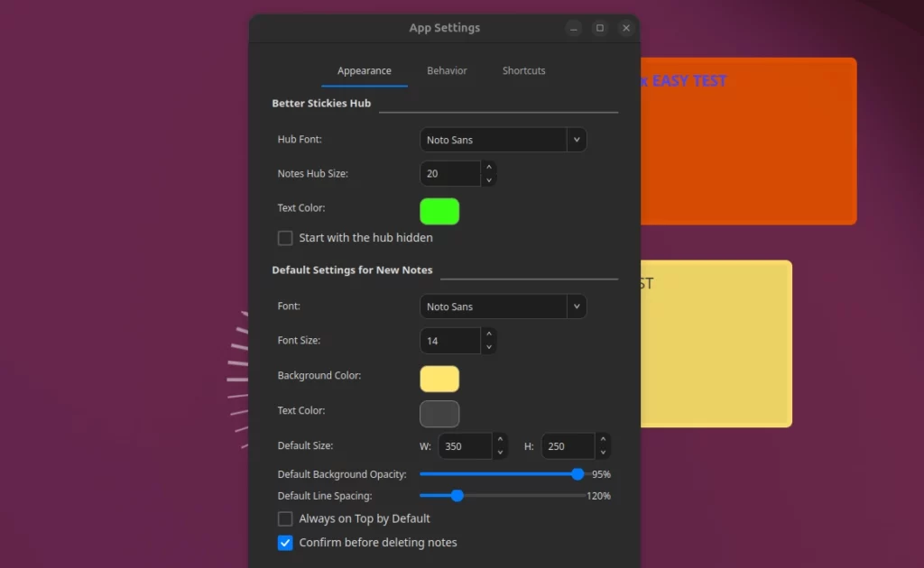Open the yellow Background Color swatch
Image resolution: width=924 pixels, height=568 pixels.
pyautogui.click(x=439, y=379)
